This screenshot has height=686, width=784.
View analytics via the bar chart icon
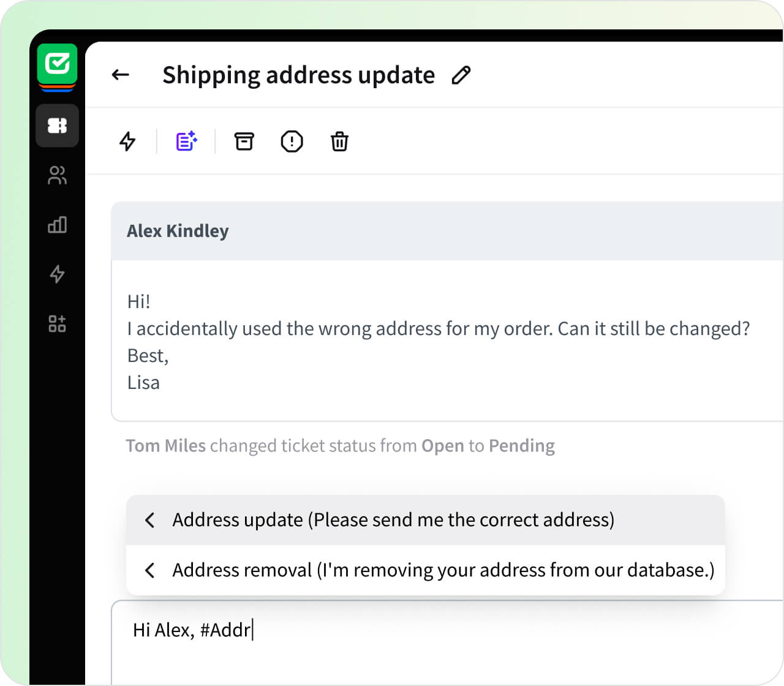(57, 225)
